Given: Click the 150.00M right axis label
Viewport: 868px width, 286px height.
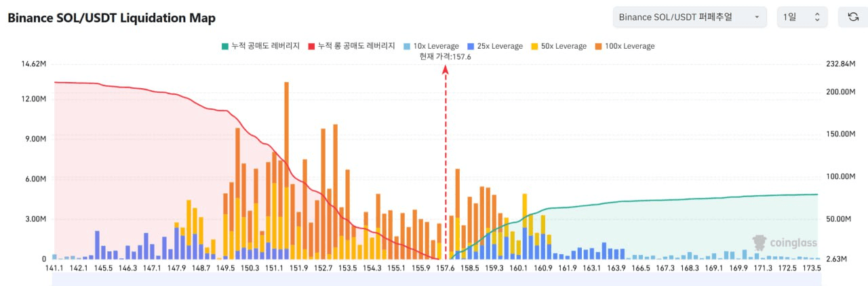Looking at the screenshot, I should click(x=842, y=134).
